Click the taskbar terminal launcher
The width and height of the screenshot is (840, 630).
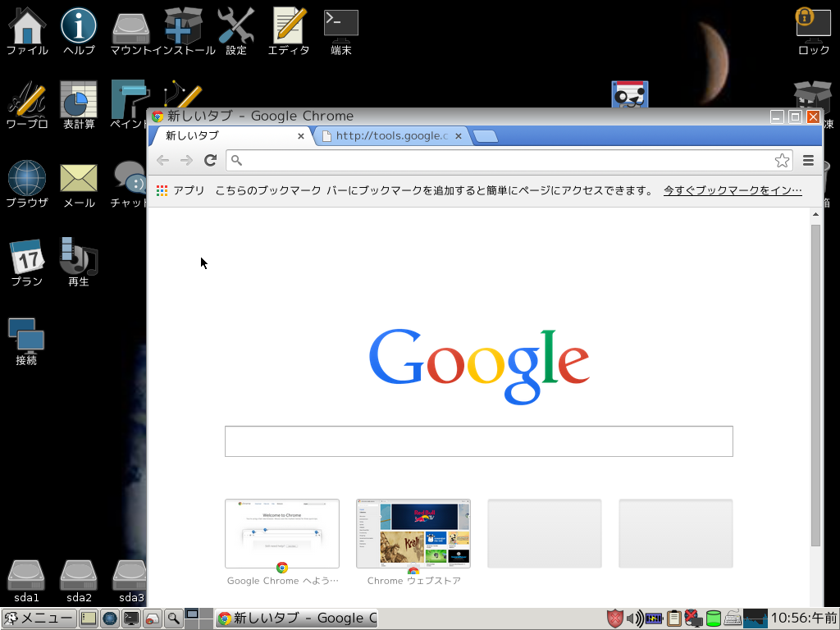(x=131, y=619)
